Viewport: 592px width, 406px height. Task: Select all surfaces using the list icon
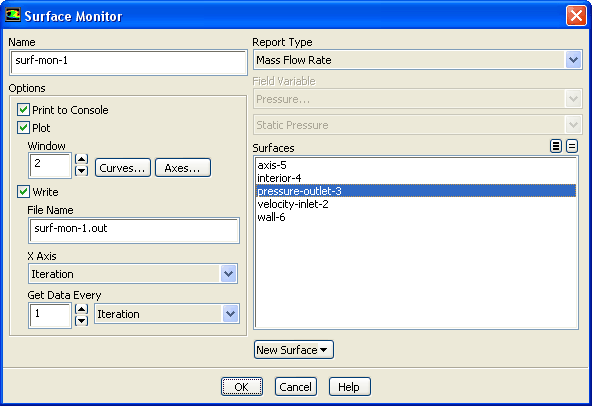[556, 146]
